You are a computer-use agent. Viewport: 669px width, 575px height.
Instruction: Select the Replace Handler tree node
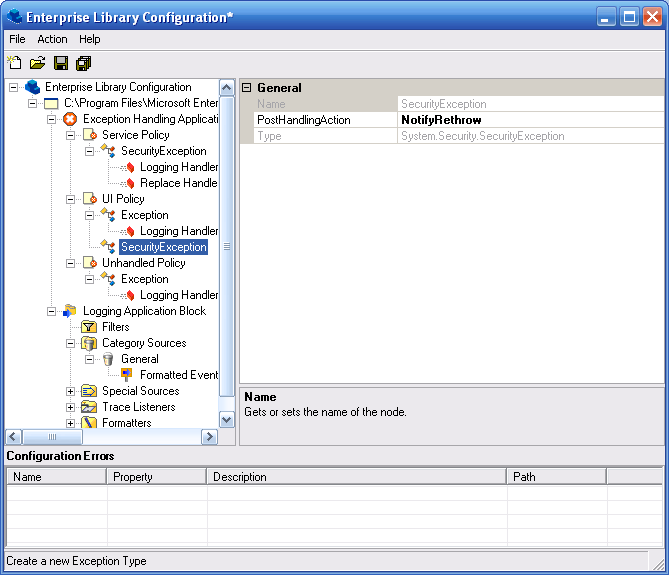coord(178,183)
